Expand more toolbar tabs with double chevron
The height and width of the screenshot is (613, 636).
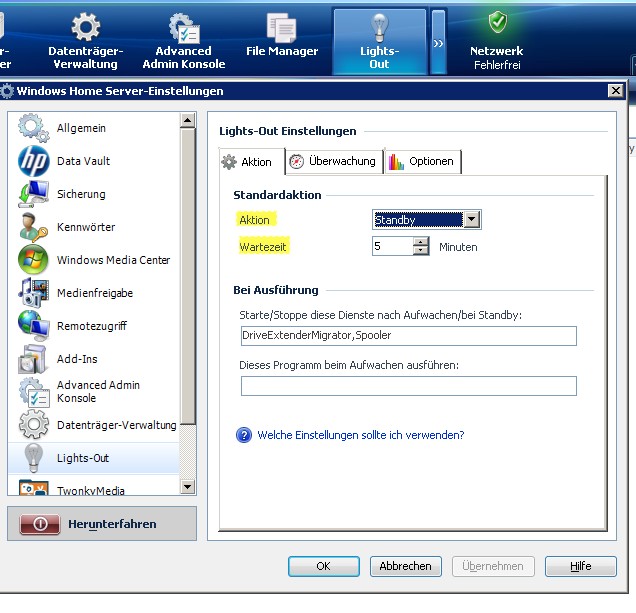tap(438, 43)
